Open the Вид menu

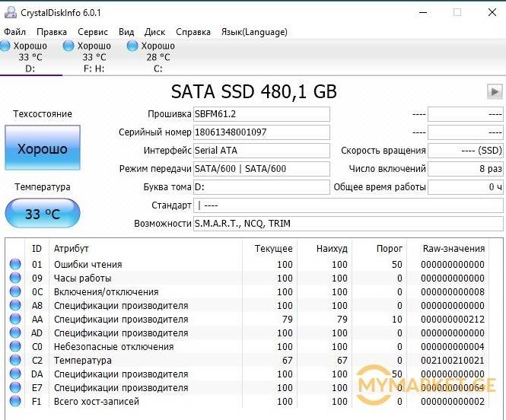click(x=126, y=32)
